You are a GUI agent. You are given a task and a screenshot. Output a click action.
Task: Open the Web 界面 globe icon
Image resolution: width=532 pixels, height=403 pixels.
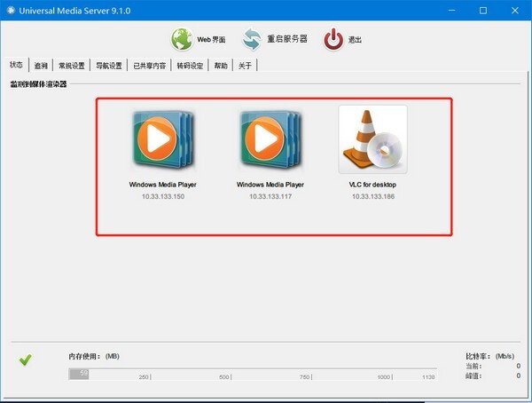tap(182, 39)
